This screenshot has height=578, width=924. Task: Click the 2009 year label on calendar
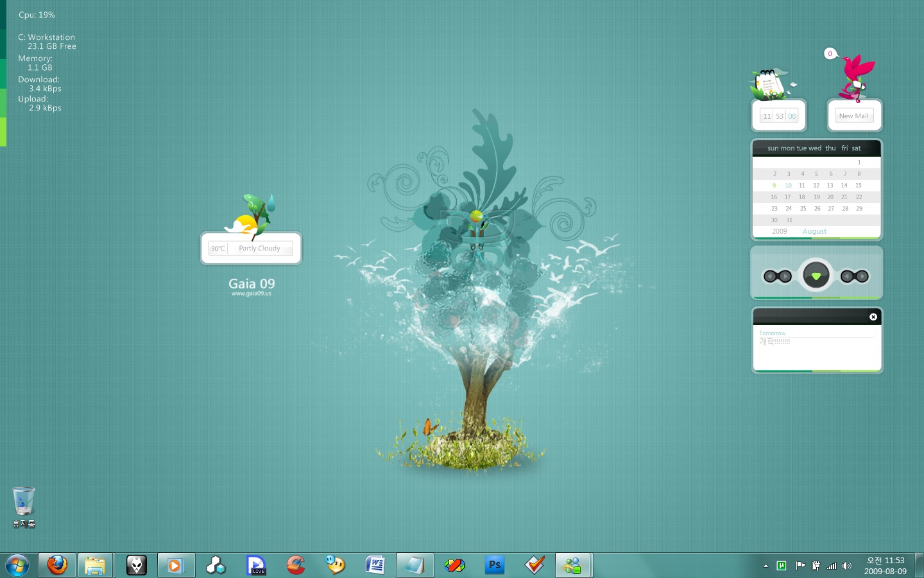point(780,231)
